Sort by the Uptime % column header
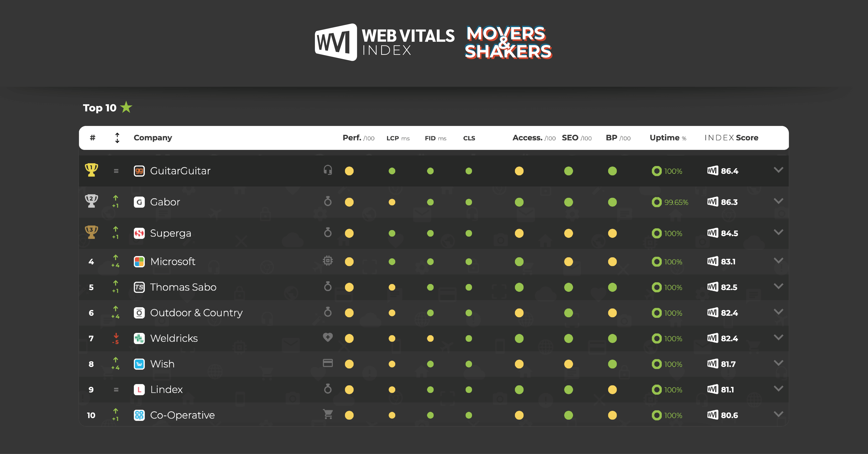Image resolution: width=868 pixels, height=454 pixels. click(x=668, y=138)
